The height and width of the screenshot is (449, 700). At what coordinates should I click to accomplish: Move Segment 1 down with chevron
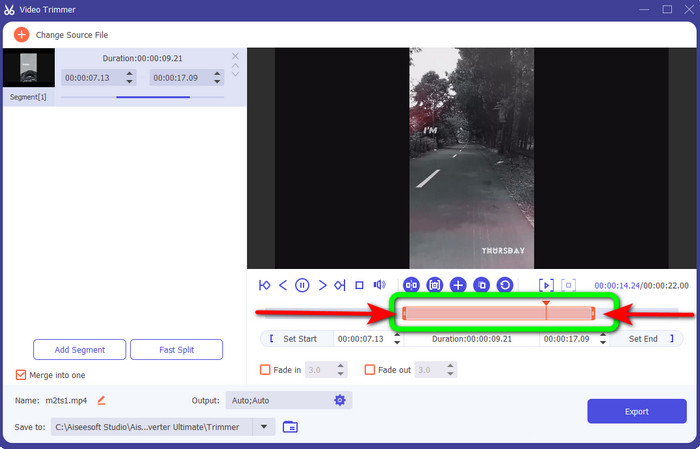pos(236,75)
